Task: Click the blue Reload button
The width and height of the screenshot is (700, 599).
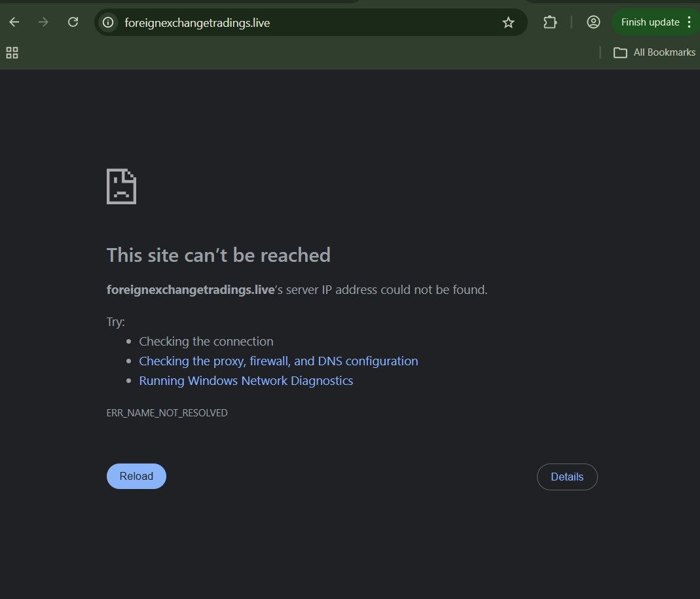Action: click(x=136, y=477)
